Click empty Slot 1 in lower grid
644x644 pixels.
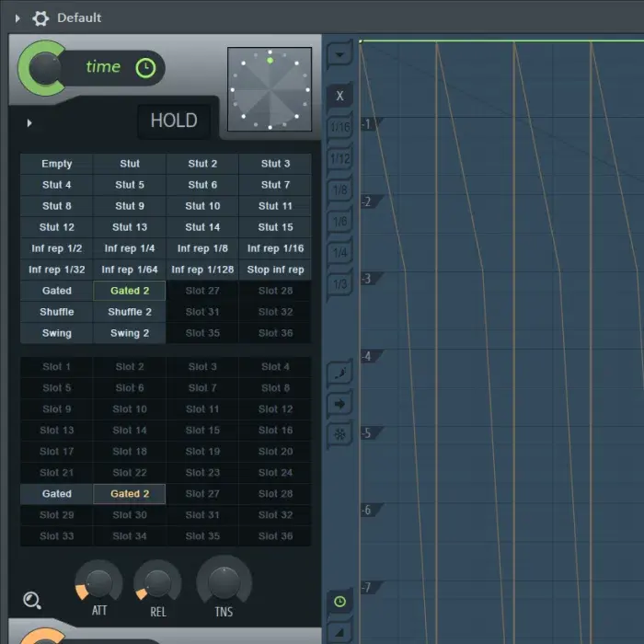click(x=57, y=367)
